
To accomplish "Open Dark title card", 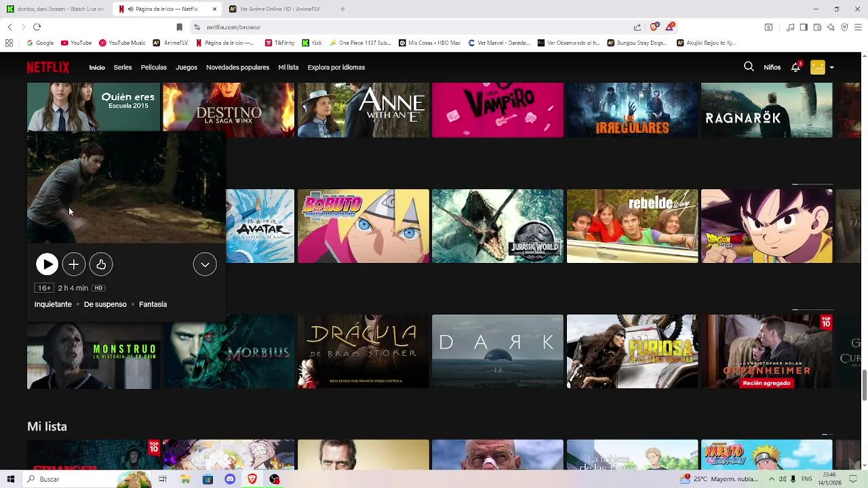I will tap(498, 351).
